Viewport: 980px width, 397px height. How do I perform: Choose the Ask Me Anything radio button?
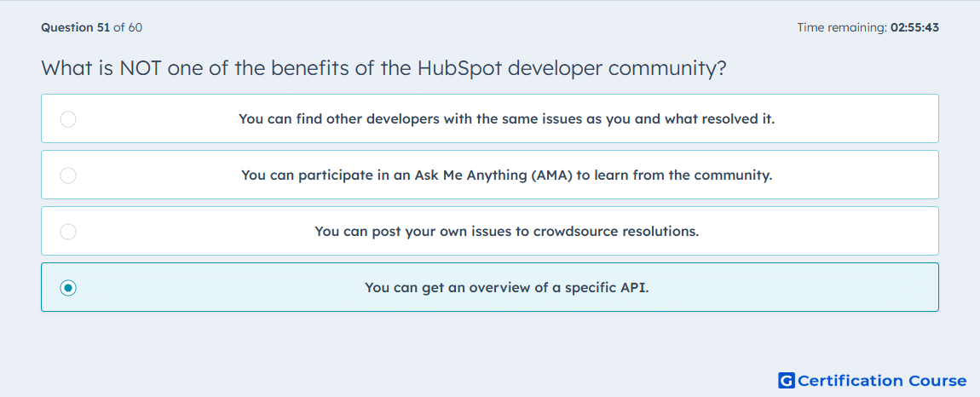click(x=68, y=175)
